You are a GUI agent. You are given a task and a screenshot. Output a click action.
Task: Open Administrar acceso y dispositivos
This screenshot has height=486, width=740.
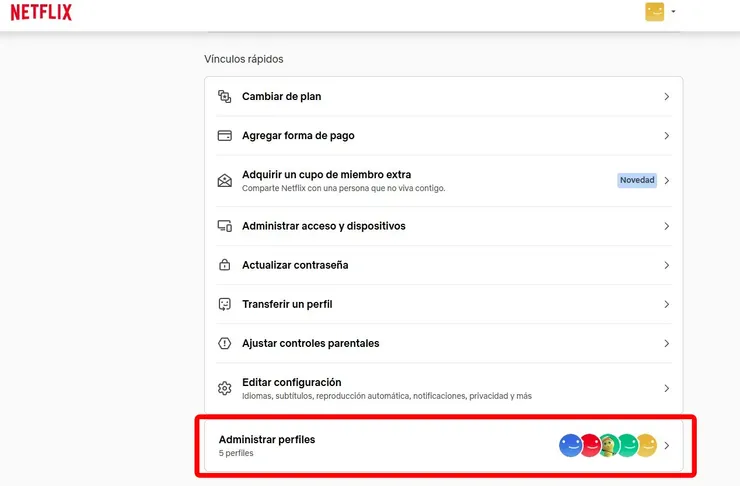click(323, 226)
